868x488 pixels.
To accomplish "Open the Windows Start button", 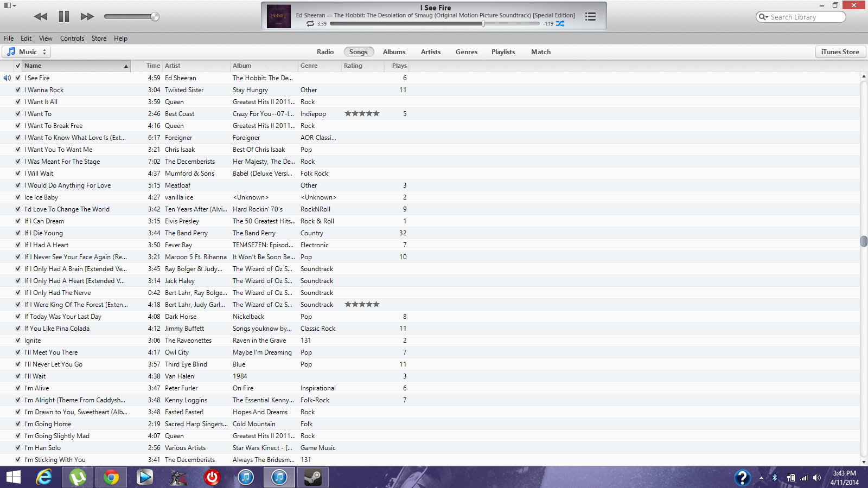I will coord(13,477).
